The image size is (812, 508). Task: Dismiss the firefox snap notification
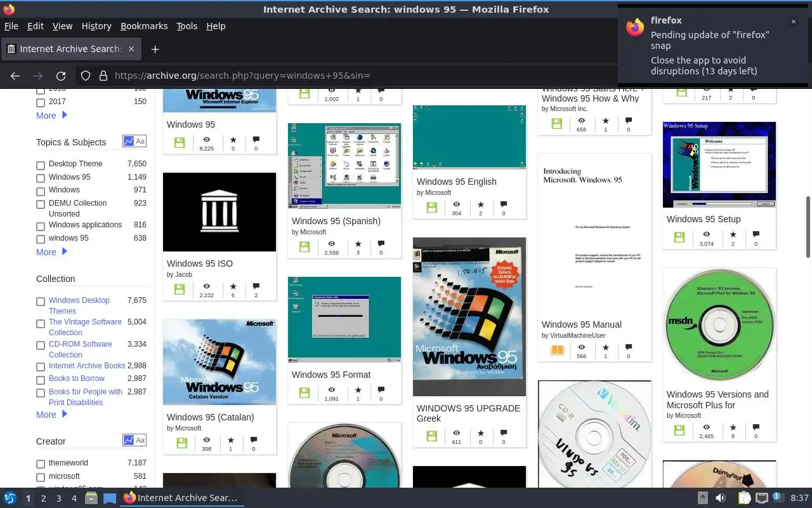(x=793, y=22)
